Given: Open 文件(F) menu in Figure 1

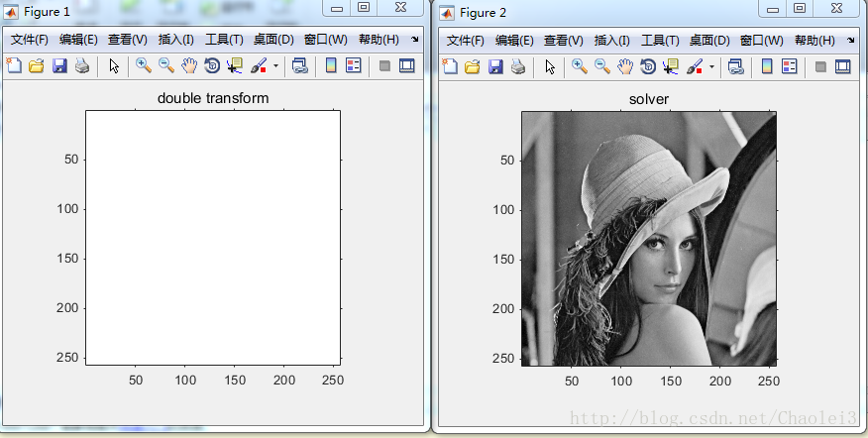Looking at the screenshot, I should click(30, 40).
